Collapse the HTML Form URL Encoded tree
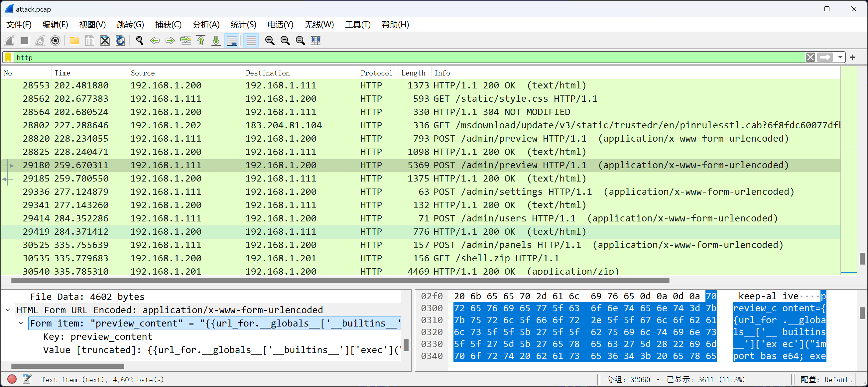This screenshot has width=868, height=387. pos(8,310)
